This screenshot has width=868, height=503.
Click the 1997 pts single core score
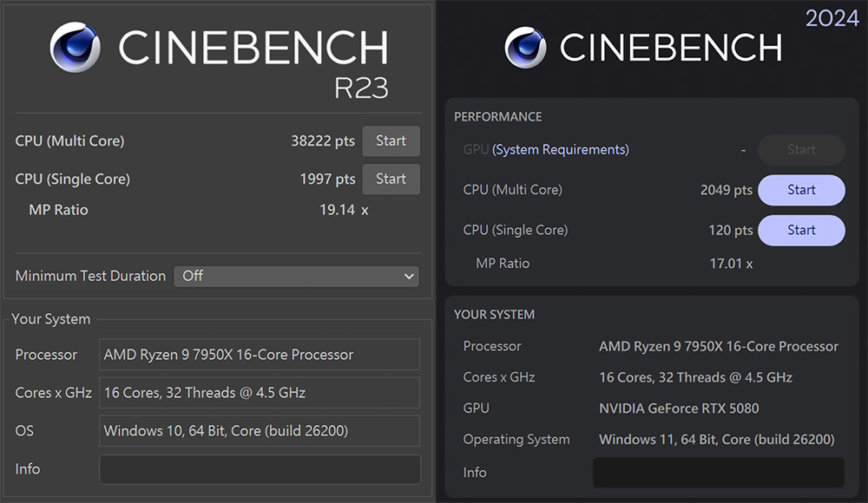point(327,180)
